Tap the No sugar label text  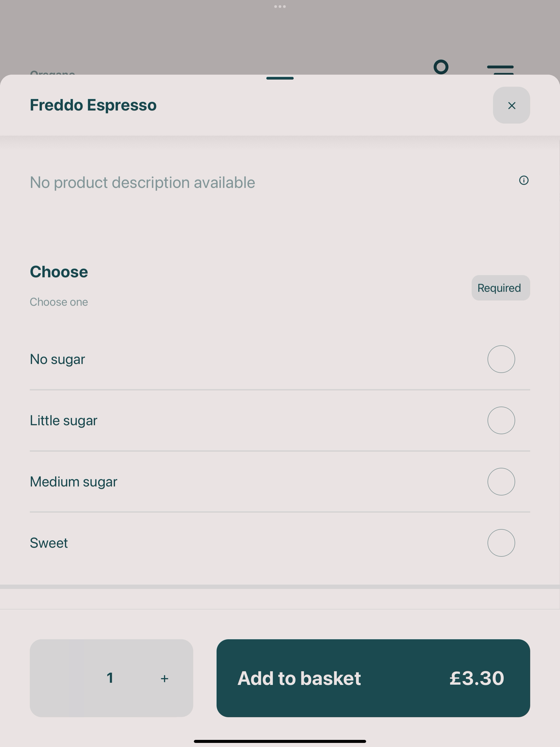pos(57,359)
